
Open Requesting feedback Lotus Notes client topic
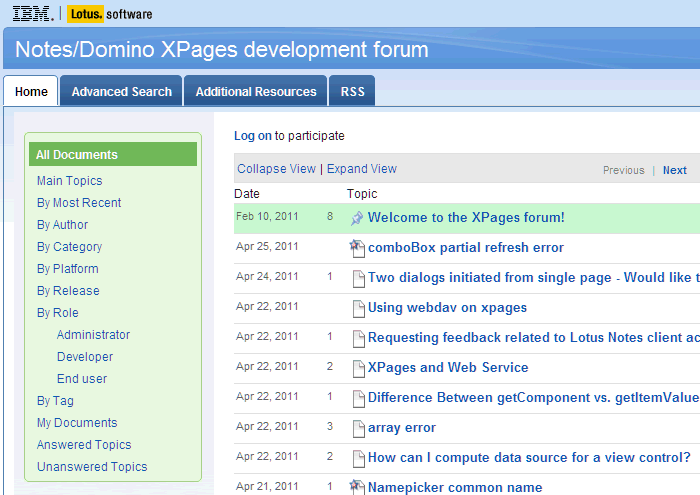pos(533,337)
